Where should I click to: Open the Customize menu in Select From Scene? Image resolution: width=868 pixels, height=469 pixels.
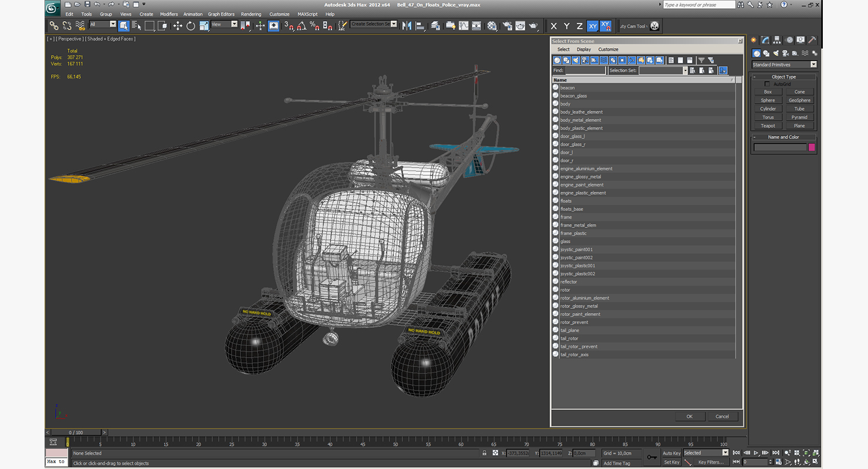click(608, 49)
